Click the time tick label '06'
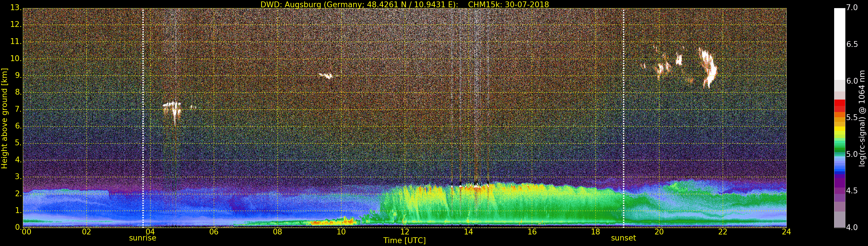868x246 pixels. (214, 232)
